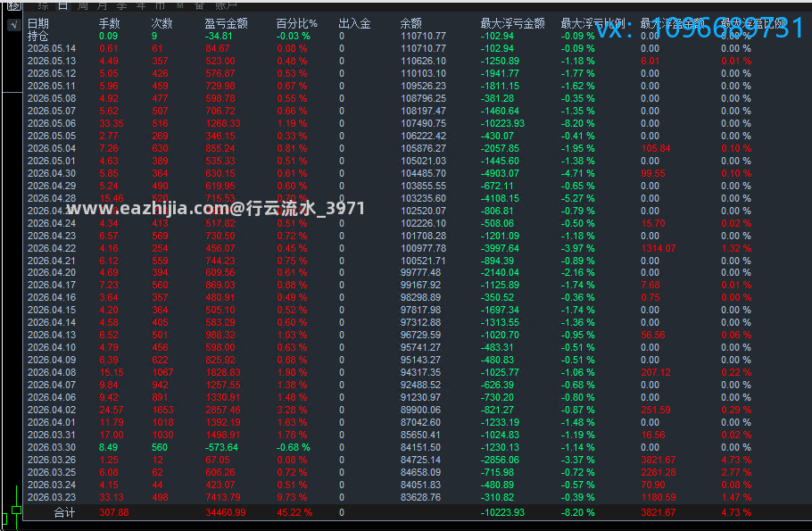Click trade count 1018 on 2026.04.01
The width and height of the screenshot is (812, 531).
(x=162, y=422)
